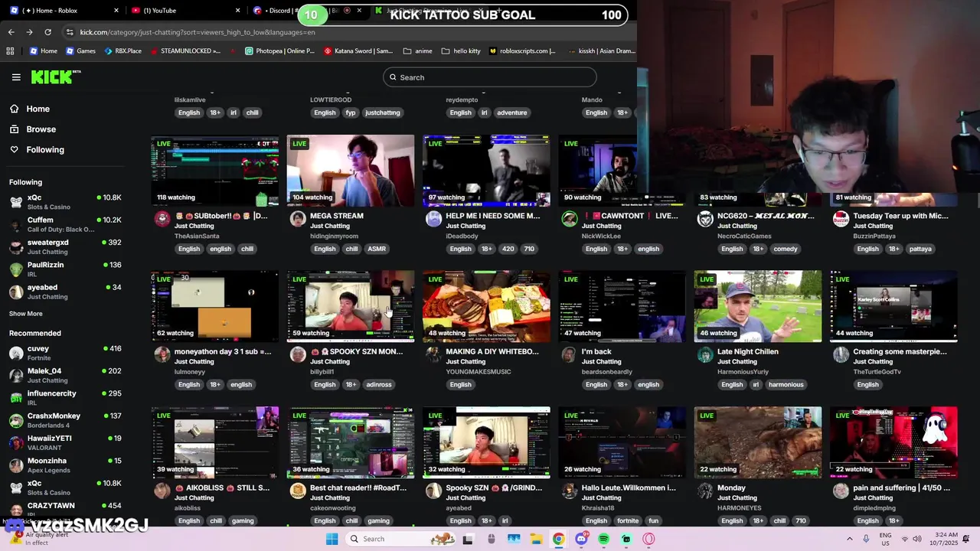Image resolution: width=980 pixels, height=551 pixels.
Task: Open the ghost stream thumbnail with 22 watching
Action: 893,442
